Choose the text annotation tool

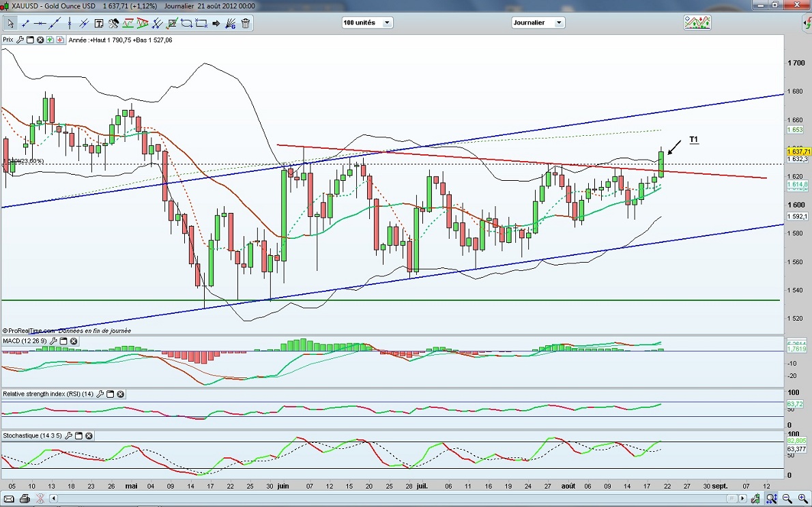pos(99,23)
